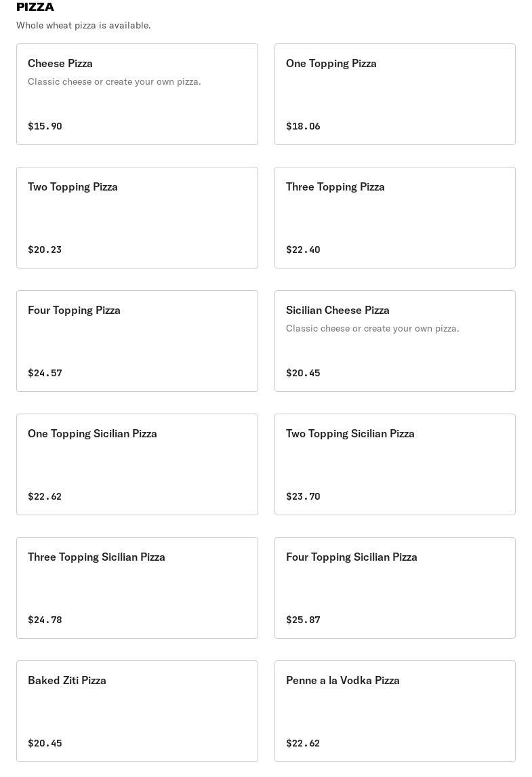
Task: Click the $24.57 Four Topping price
Action: click(x=45, y=373)
